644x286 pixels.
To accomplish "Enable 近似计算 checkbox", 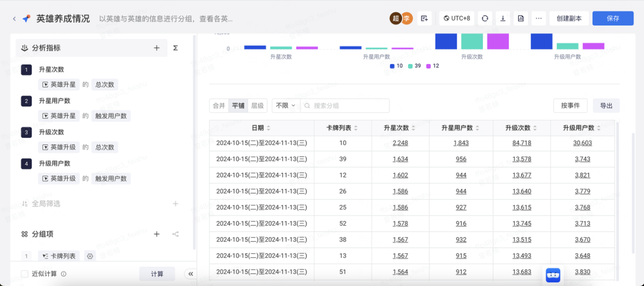I will coord(24,274).
